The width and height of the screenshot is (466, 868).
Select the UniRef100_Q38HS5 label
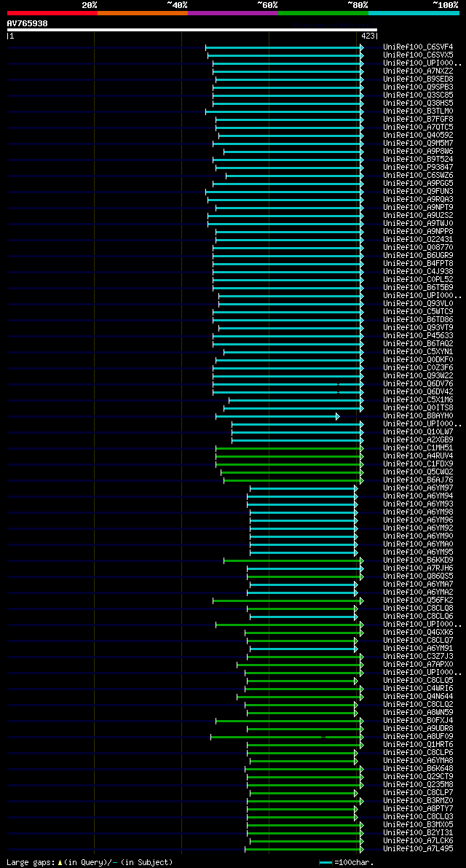click(x=418, y=103)
